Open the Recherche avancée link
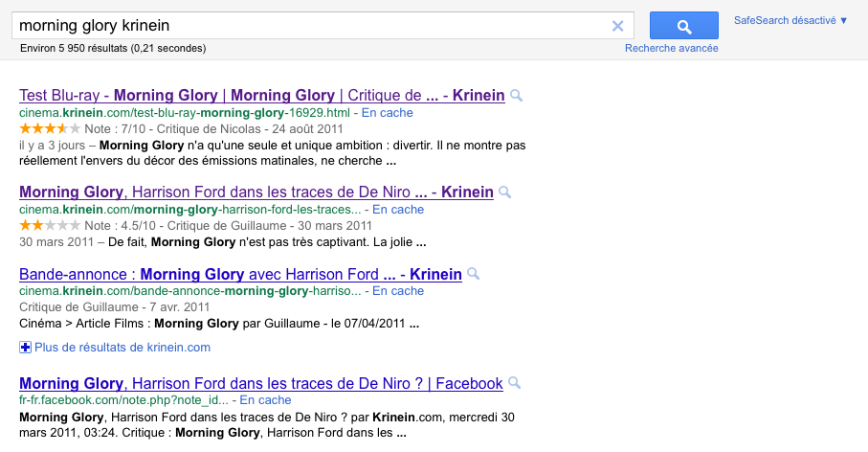The image size is (868, 452). [x=672, y=48]
